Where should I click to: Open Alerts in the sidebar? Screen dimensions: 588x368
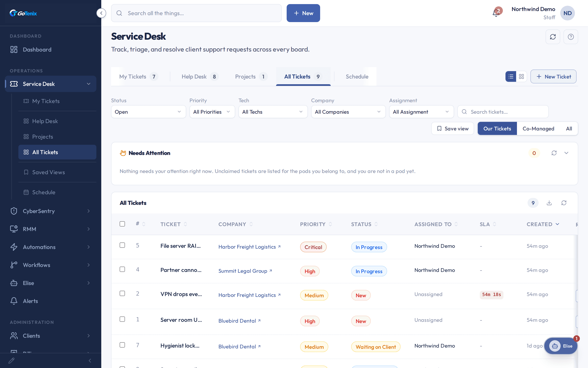point(51,301)
